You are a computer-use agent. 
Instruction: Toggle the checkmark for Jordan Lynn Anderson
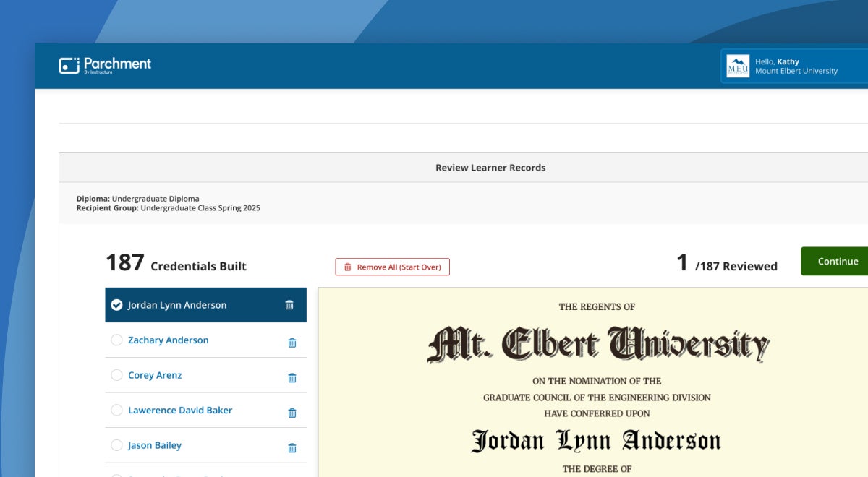(x=116, y=305)
